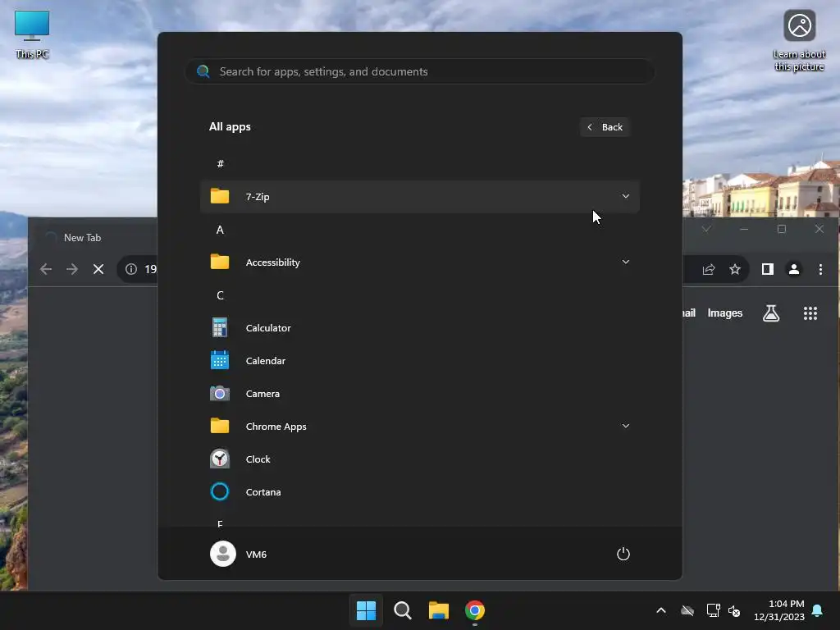Launch Cortana from the app list
840x630 pixels.
(x=419, y=492)
